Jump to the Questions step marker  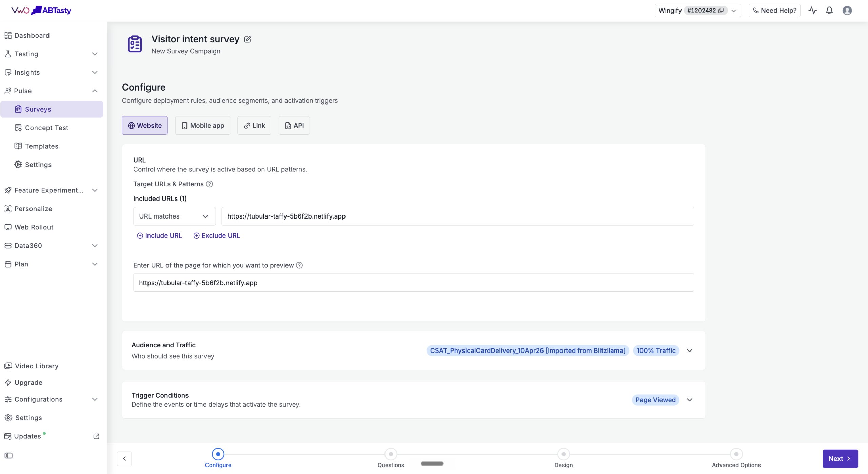391,454
